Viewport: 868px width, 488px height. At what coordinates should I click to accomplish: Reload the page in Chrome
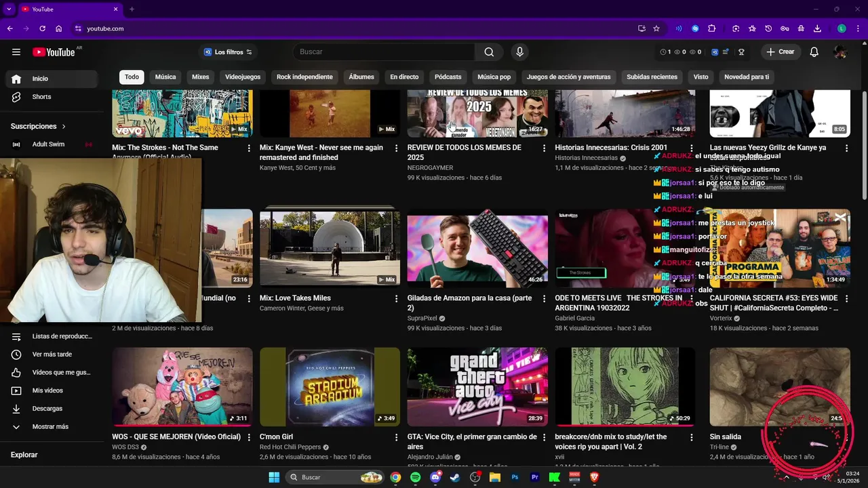click(42, 28)
